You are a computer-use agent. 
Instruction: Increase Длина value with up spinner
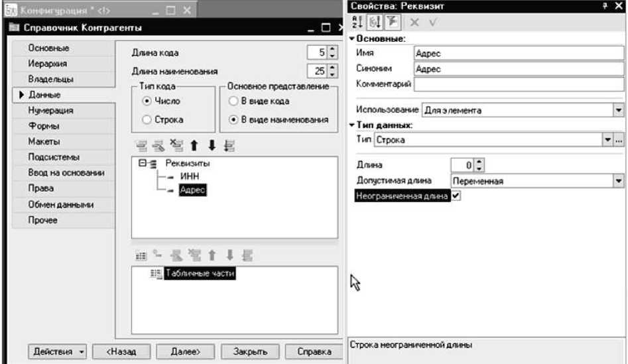click(x=479, y=161)
